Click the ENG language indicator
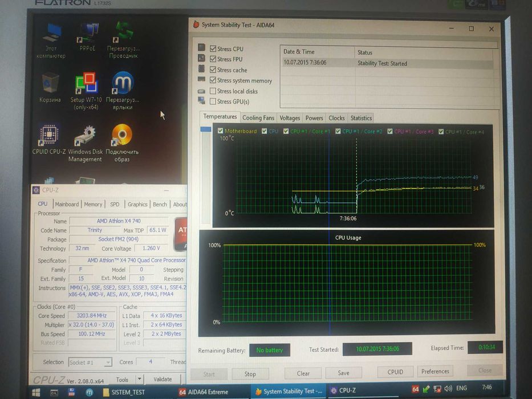532x399 pixels. tap(461, 388)
